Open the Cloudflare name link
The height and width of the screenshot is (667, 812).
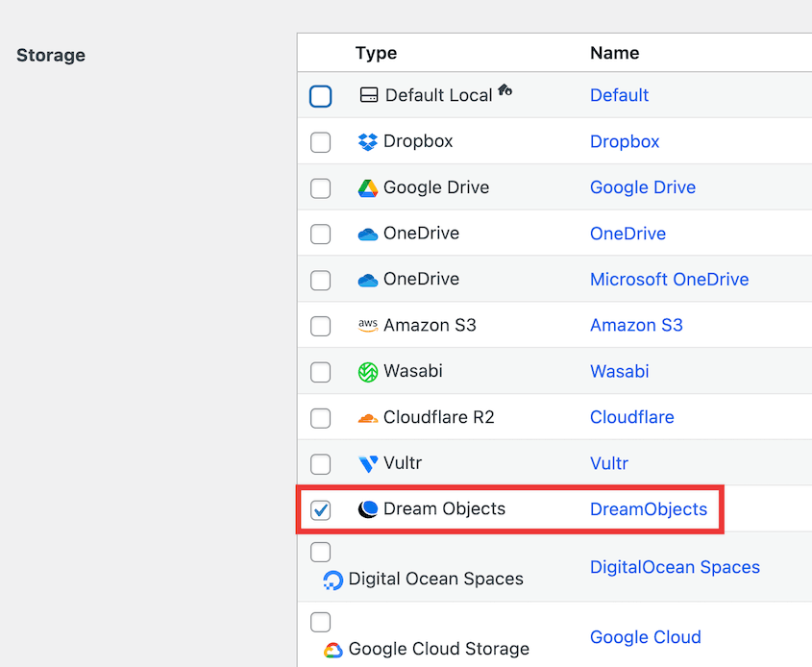[631, 417]
